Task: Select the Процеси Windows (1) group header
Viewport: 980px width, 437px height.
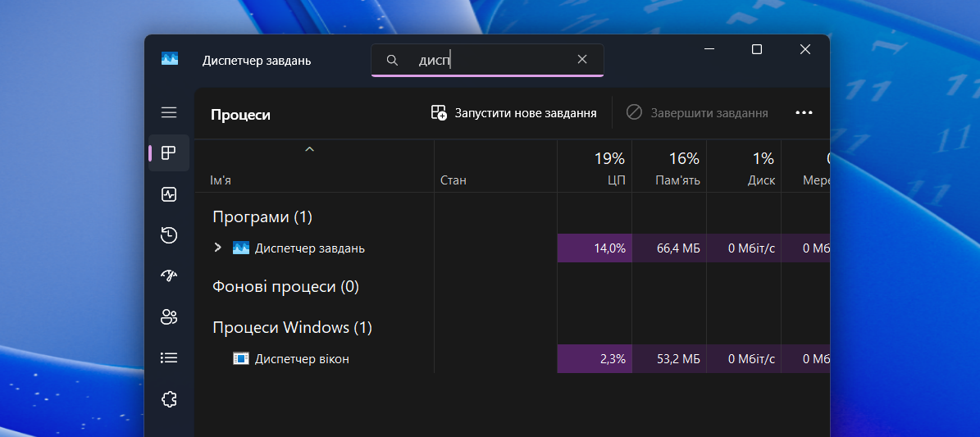Action: (x=293, y=328)
